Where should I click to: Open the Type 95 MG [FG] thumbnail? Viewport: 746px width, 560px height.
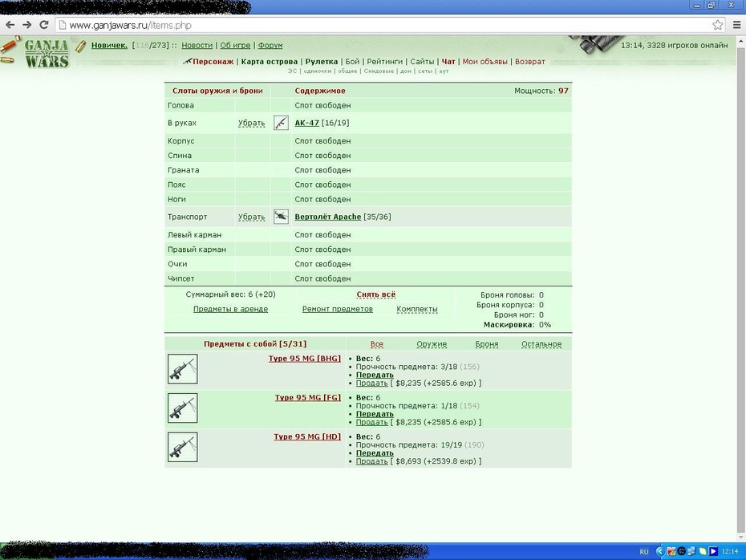pos(182,408)
